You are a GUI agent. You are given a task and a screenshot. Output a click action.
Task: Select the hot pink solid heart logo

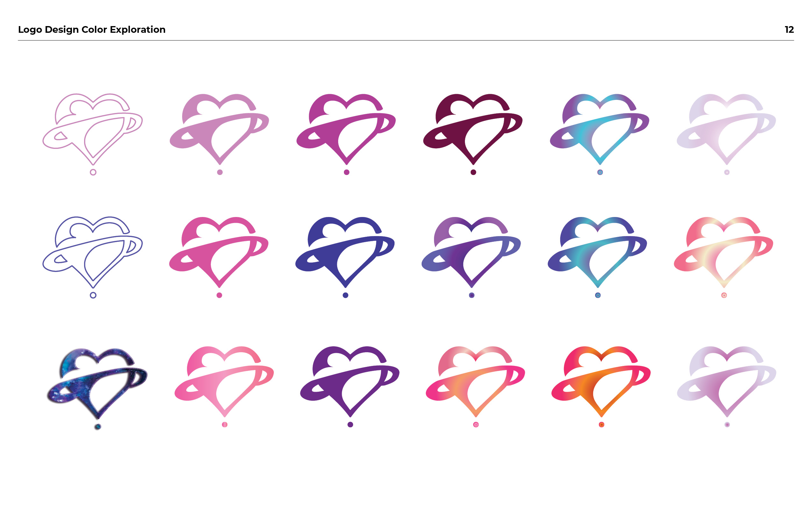[219, 252]
